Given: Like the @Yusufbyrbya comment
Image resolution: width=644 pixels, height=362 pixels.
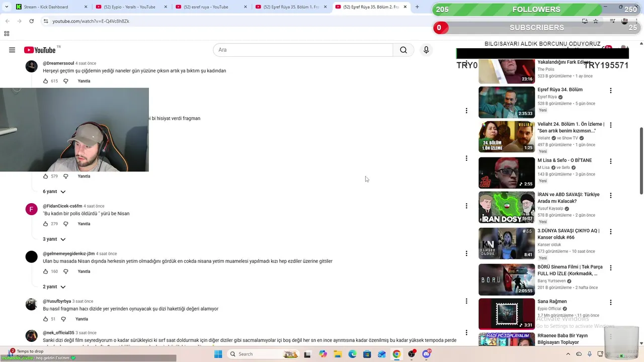Looking at the screenshot, I should click(x=45, y=319).
